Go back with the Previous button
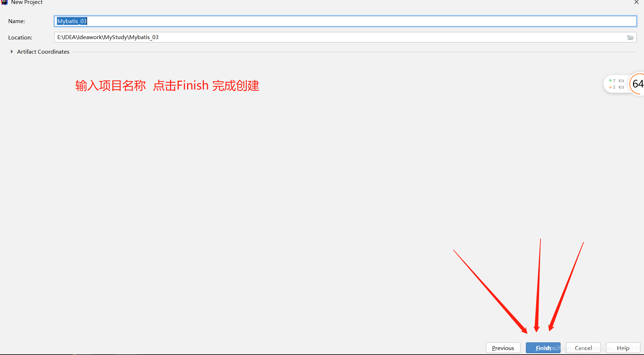Viewport: 644px width, 355px height. (503, 348)
